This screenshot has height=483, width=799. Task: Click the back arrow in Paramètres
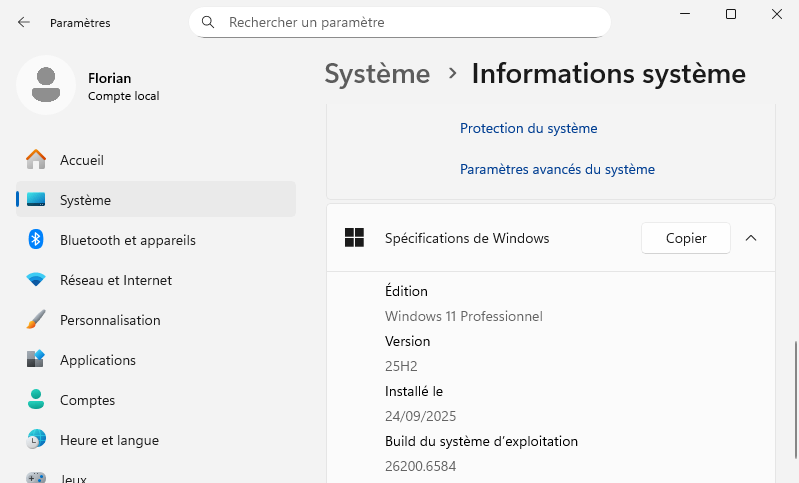click(x=24, y=22)
